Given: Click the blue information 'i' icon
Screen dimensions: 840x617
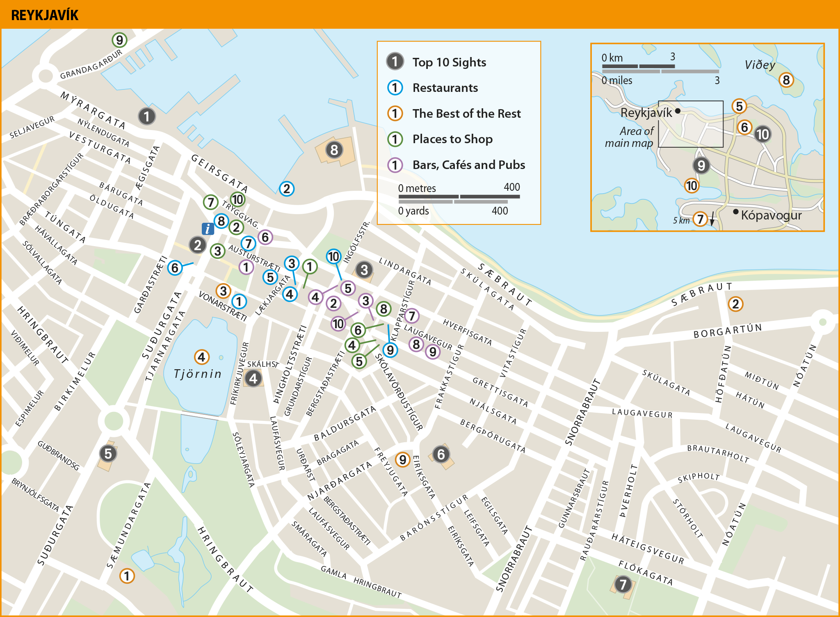Looking at the screenshot, I should [208, 229].
